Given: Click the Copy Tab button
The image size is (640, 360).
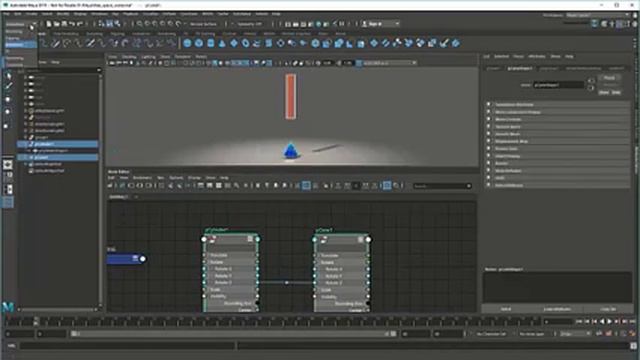Looking at the screenshot, I should pyautogui.click(x=608, y=309).
